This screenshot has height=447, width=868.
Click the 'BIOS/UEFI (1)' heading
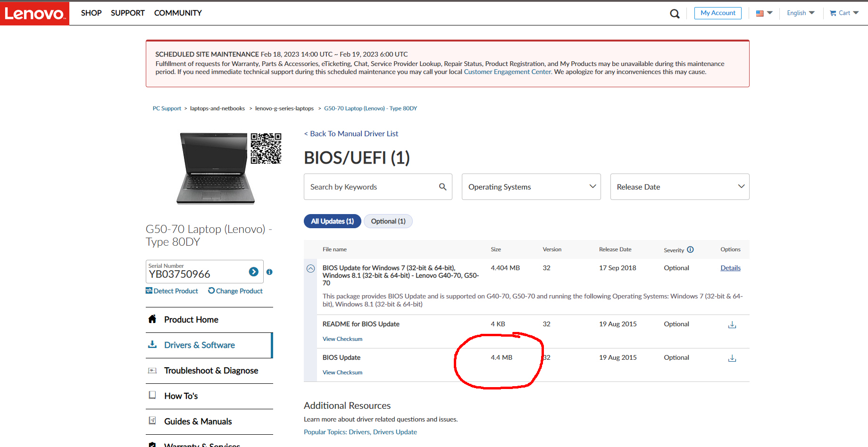[x=357, y=157]
